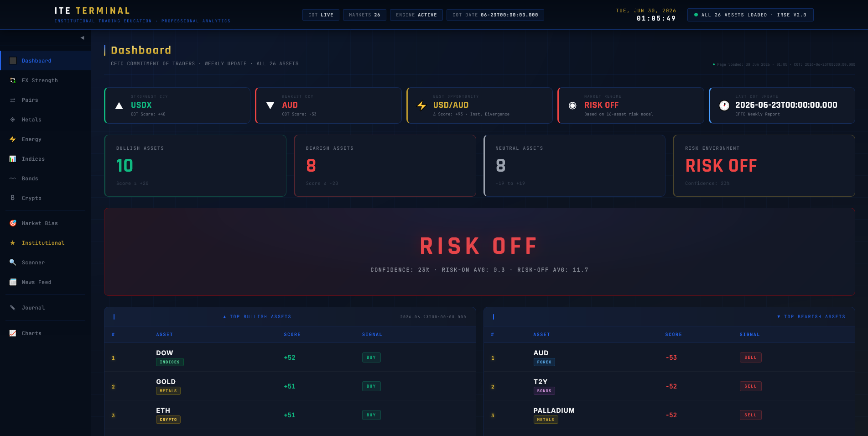The height and width of the screenshot is (436, 868).
Task: Open News Feed page
Action: click(46, 282)
